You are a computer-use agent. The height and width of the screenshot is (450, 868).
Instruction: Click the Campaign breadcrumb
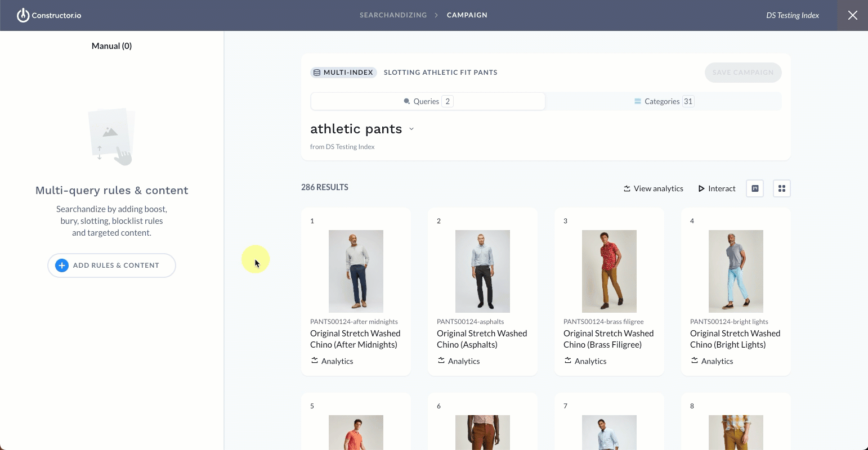pos(467,15)
